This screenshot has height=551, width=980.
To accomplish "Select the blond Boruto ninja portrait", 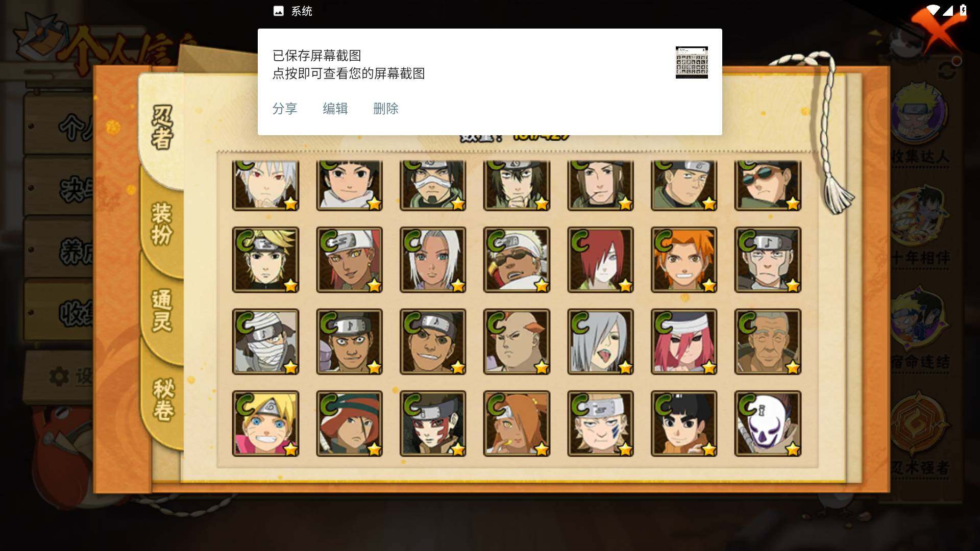I will [x=265, y=423].
